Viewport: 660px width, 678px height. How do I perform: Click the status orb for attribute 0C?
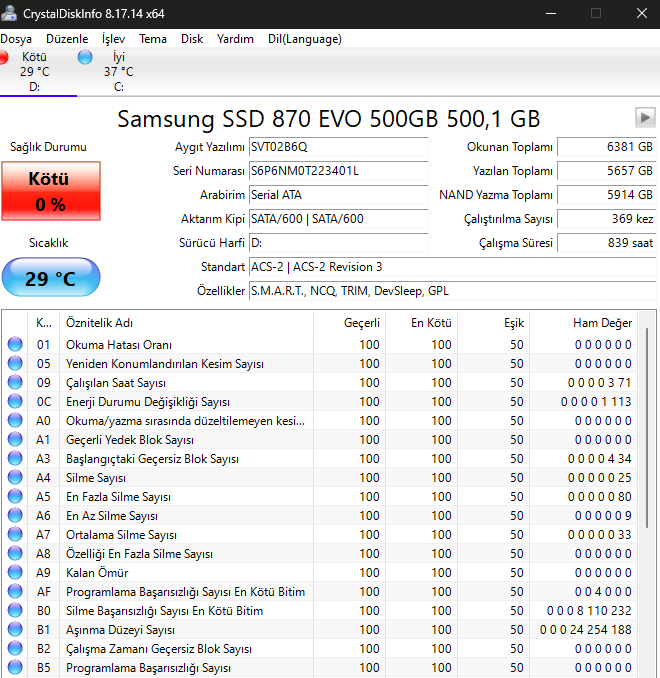click(15, 401)
